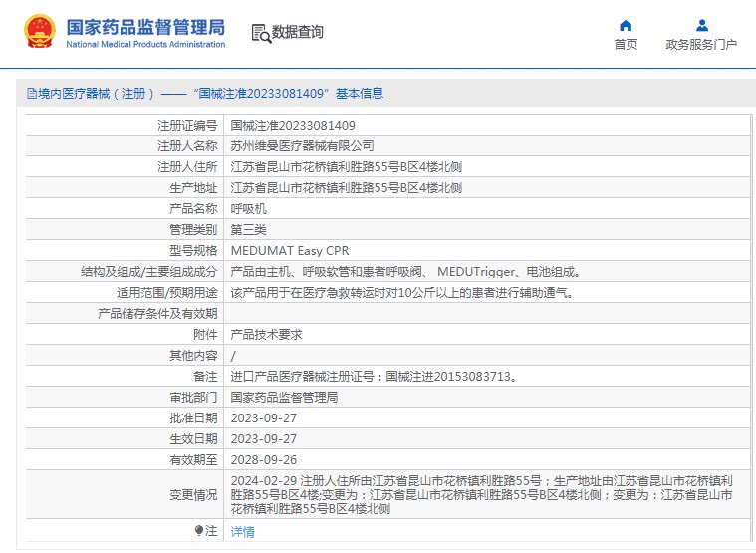Open the 数据查询 heading text
This screenshot has width=756, height=553.
(x=298, y=32)
